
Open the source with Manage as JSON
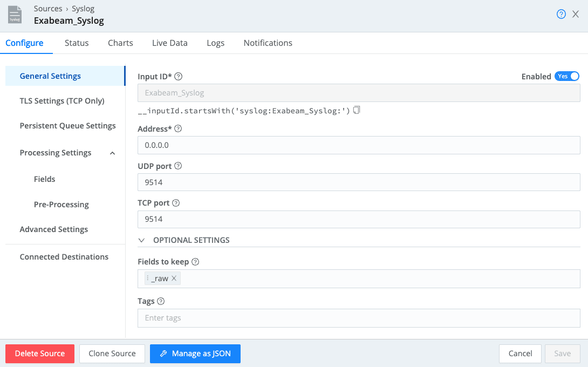(195, 354)
